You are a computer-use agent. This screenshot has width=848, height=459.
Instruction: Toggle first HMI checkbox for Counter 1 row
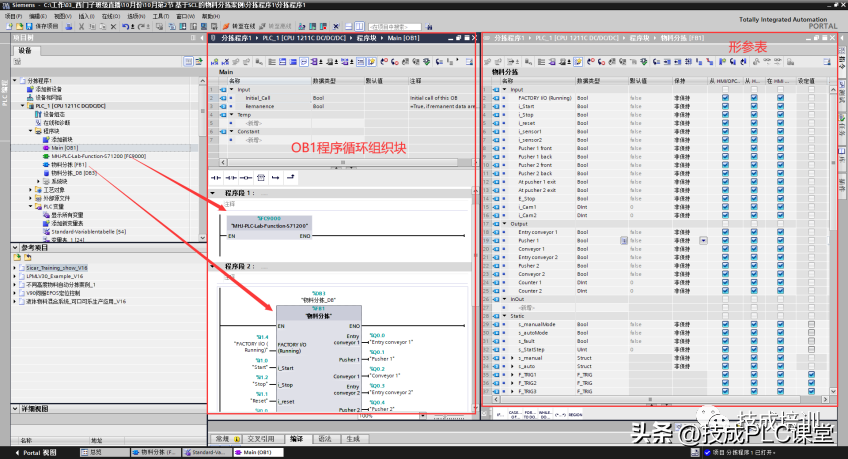725,282
